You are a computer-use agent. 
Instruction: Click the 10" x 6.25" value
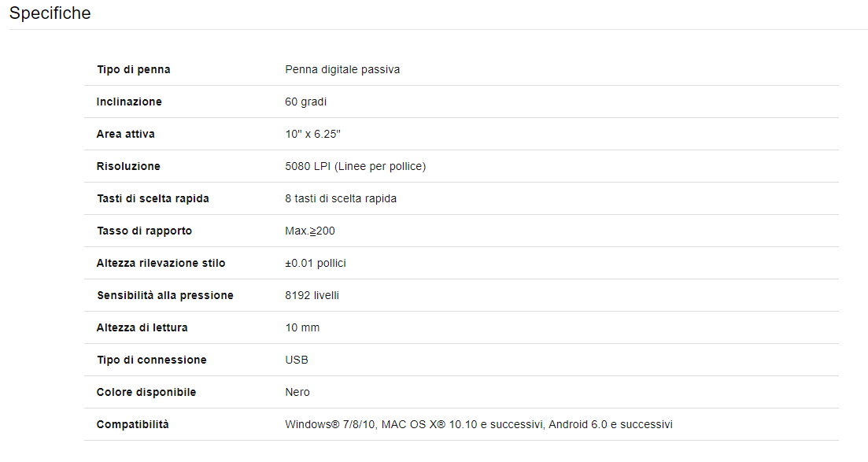pyautogui.click(x=312, y=134)
